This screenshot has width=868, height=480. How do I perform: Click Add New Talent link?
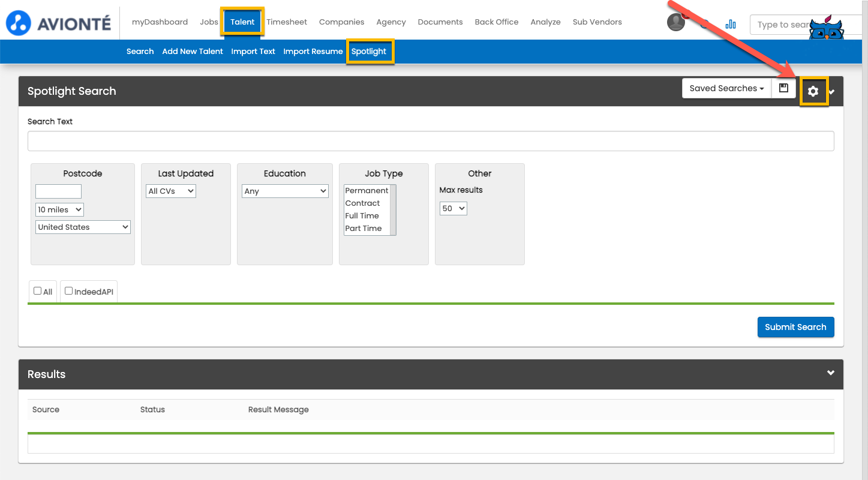193,52
